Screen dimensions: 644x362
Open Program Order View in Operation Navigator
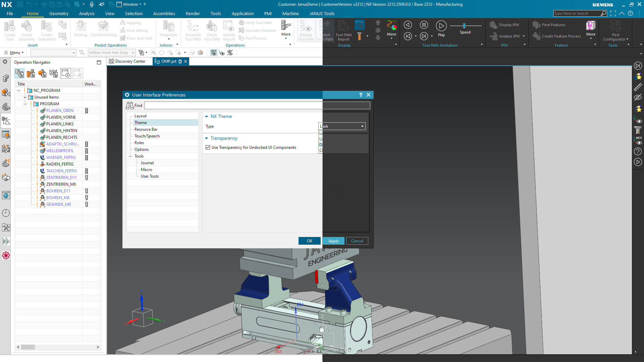pyautogui.click(x=19, y=73)
